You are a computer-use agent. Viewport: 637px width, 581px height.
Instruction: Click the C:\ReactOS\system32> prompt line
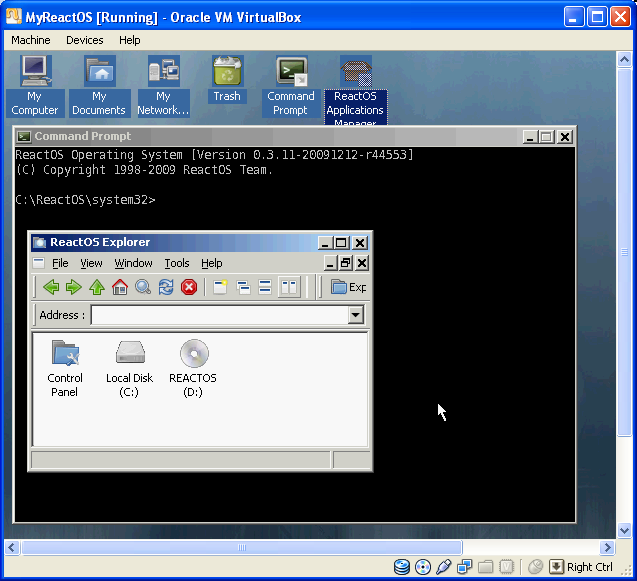point(85,200)
